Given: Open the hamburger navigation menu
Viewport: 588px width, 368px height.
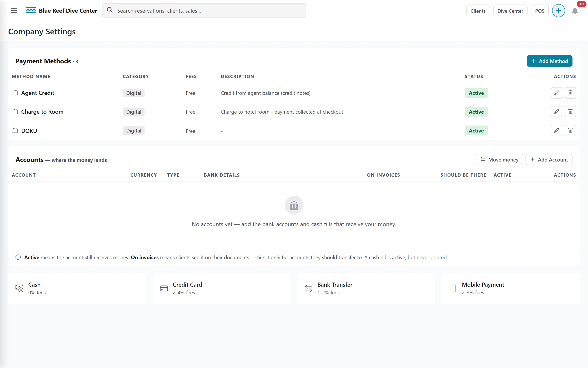Looking at the screenshot, I should pyautogui.click(x=14, y=10).
